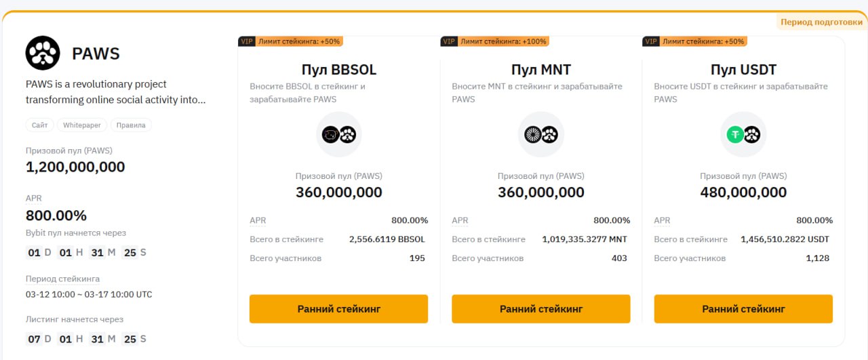Viewport: 868px width, 360px height.
Task: Click the Пул MNT heading
Action: point(541,70)
